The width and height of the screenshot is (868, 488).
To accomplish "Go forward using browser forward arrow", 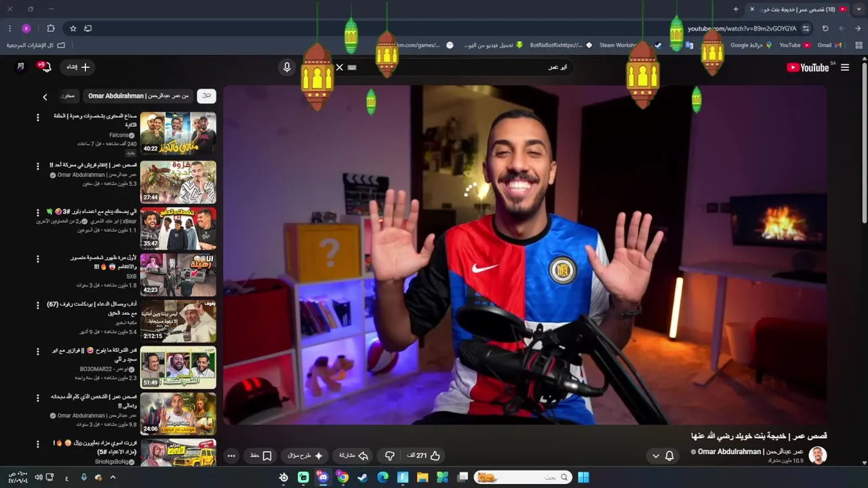I will 842,28.
